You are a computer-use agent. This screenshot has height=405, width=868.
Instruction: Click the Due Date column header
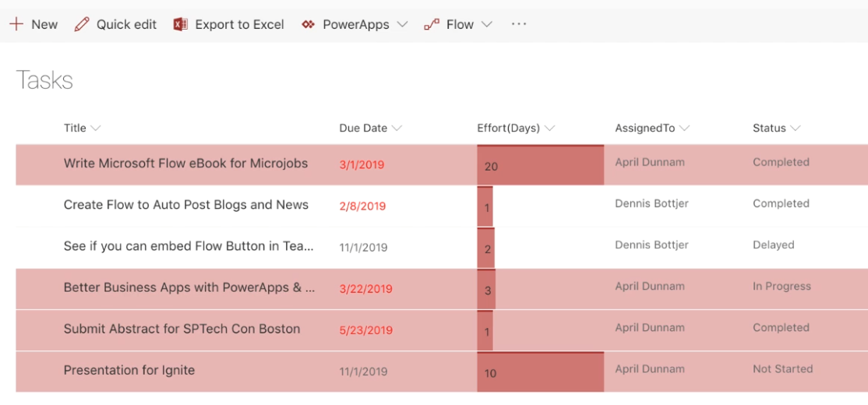(x=363, y=129)
